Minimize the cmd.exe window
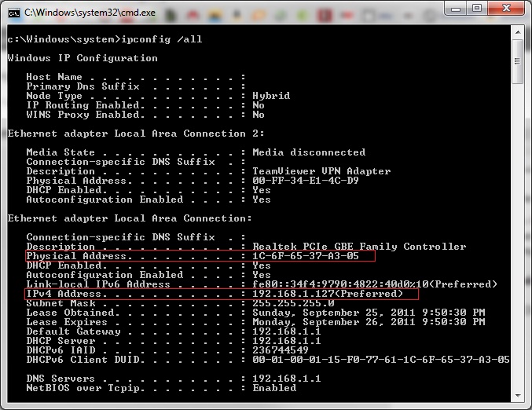 [456, 9]
